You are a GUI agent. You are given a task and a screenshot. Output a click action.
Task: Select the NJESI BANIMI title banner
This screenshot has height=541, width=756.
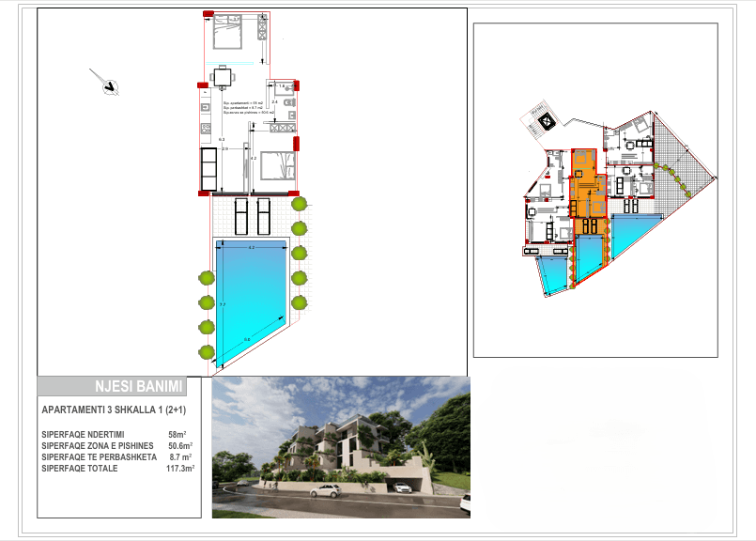point(112,386)
